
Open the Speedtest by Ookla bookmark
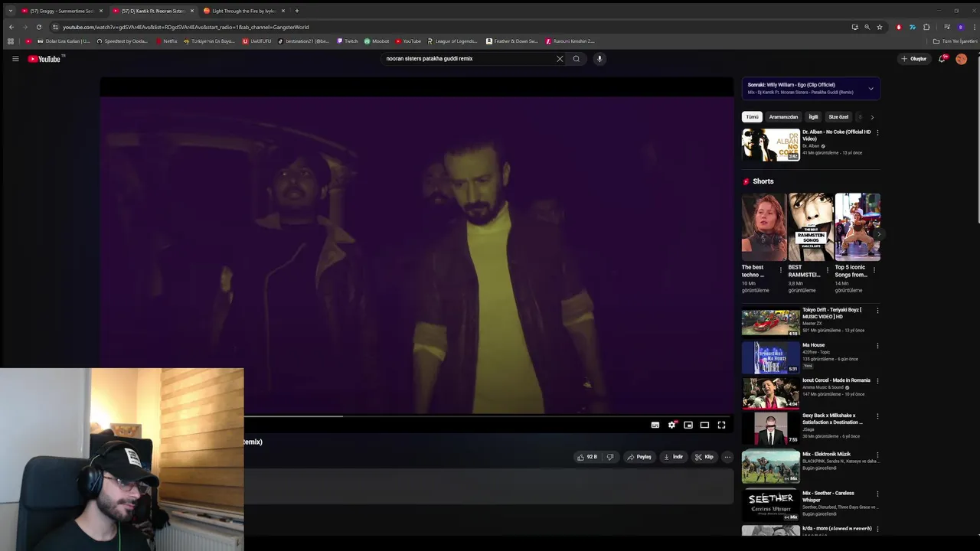[x=122, y=41]
